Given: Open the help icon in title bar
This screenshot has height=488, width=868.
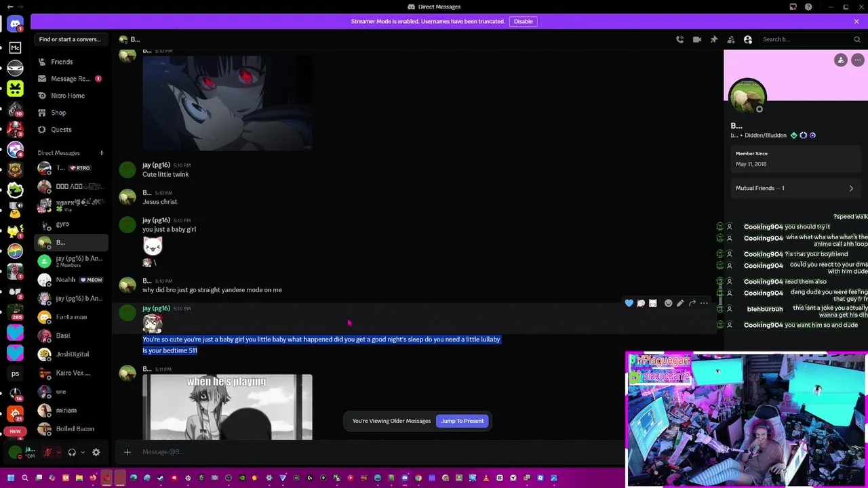Looking at the screenshot, I should [x=808, y=7].
